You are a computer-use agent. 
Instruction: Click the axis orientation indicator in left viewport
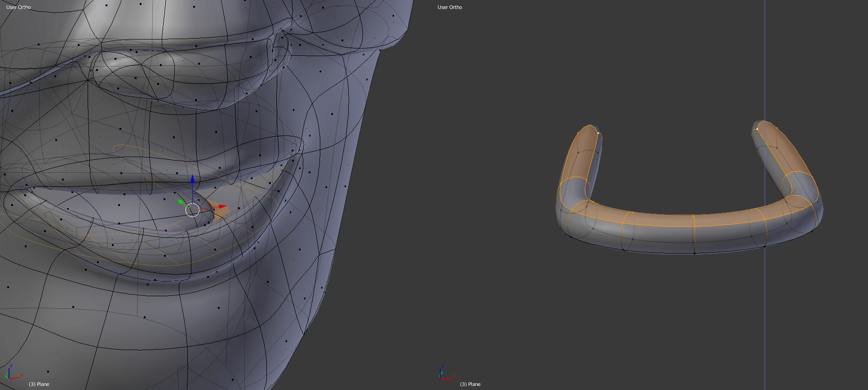point(12,372)
